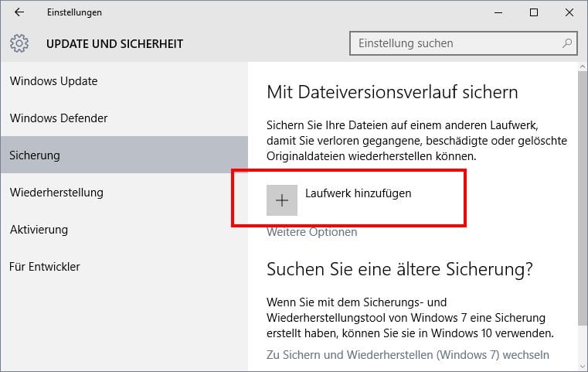Click heading Mit Dateiversionsverlauf sichern
Image resolution: width=588 pixels, height=372 pixels.
point(393,92)
